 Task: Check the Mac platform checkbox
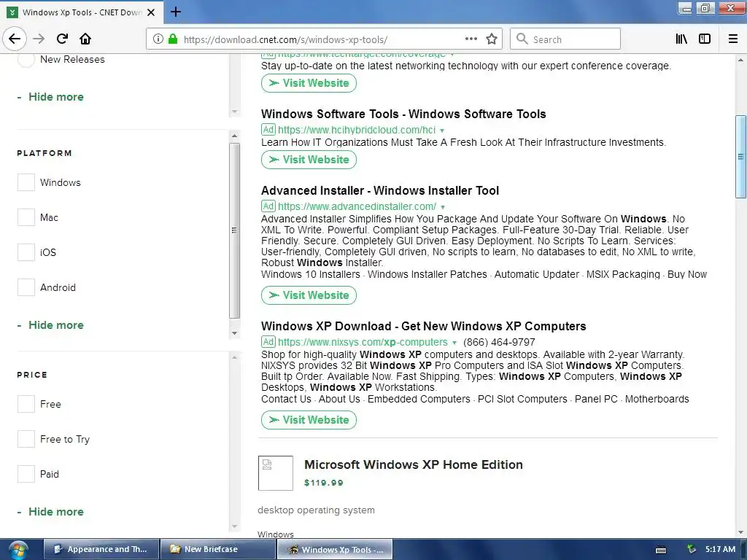point(26,217)
